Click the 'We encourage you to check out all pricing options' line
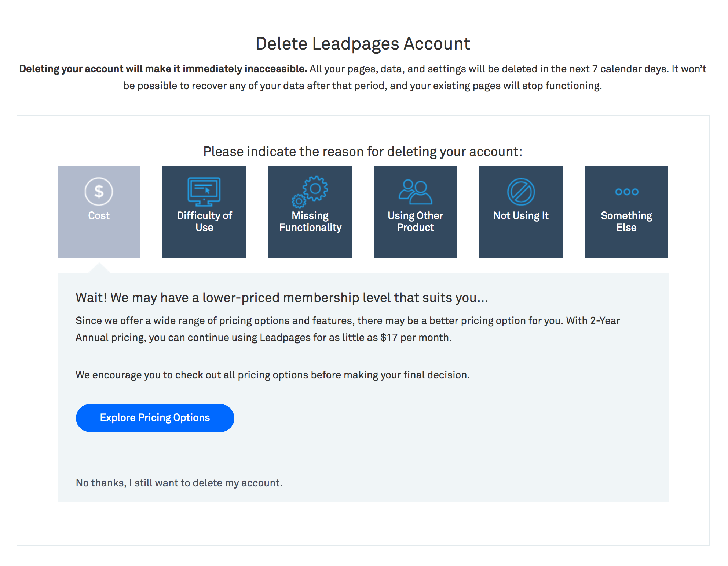728x566 pixels. click(272, 375)
